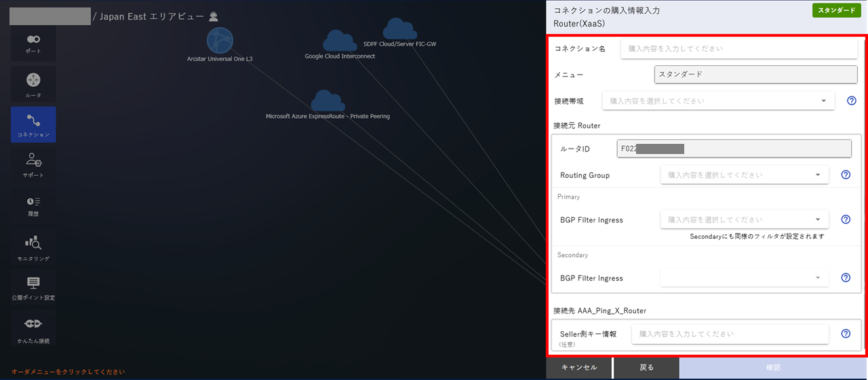The width and height of the screenshot is (868, 380).
Task: Click the オーダメニューをクリックしてください message
Action: pos(68,372)
